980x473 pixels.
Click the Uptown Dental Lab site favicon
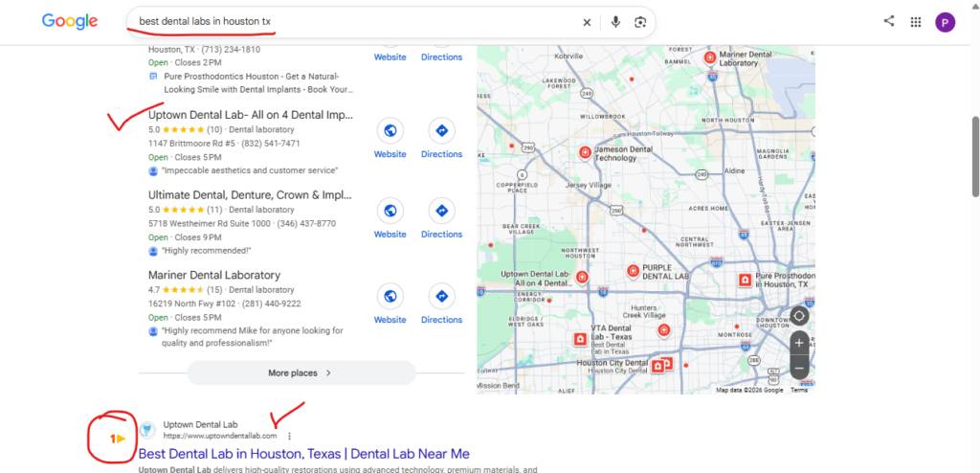tap(146, 429)
